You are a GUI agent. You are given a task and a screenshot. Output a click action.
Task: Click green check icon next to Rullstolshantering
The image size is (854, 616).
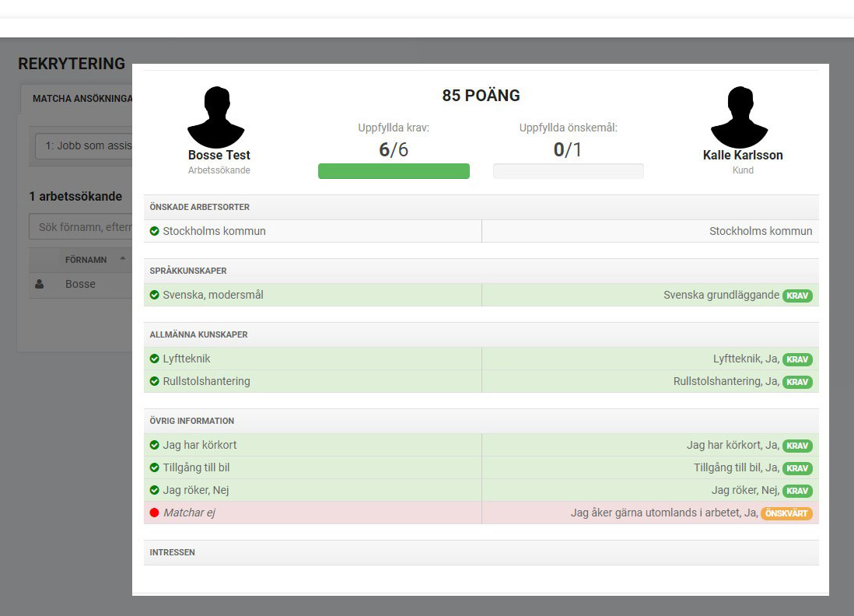154,381
